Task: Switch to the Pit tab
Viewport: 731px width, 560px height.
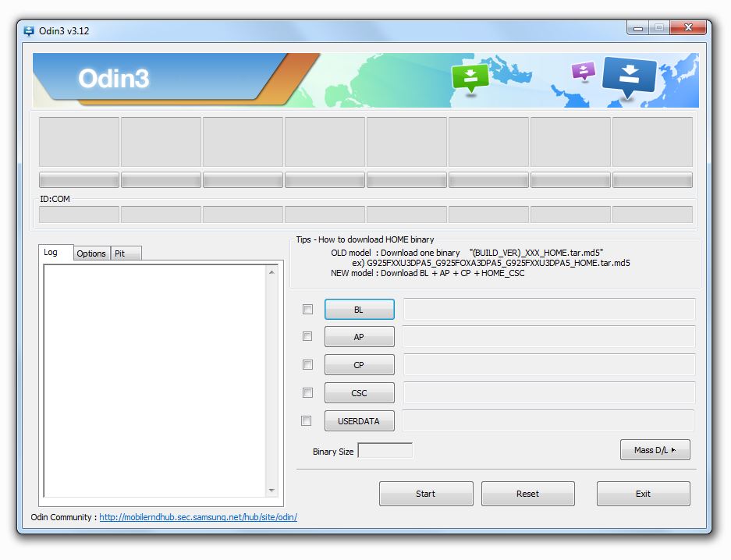Action: (126, 253)
